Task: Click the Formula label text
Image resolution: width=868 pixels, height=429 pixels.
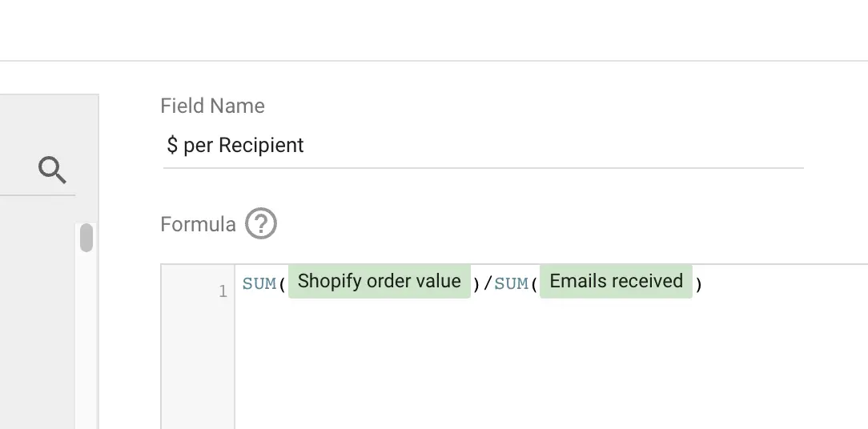Action: click(x=198, y=224)
